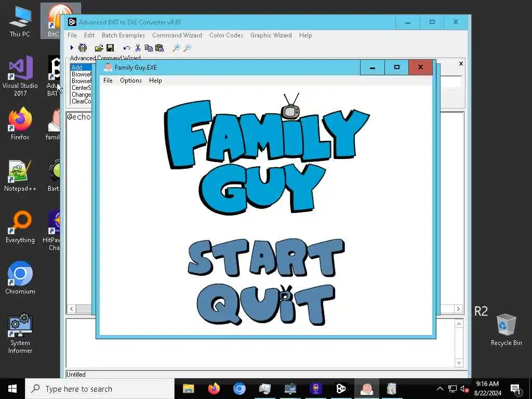Open the This PC desktop icon
This screenshot has height=399, width=532.
click(20, 22)
